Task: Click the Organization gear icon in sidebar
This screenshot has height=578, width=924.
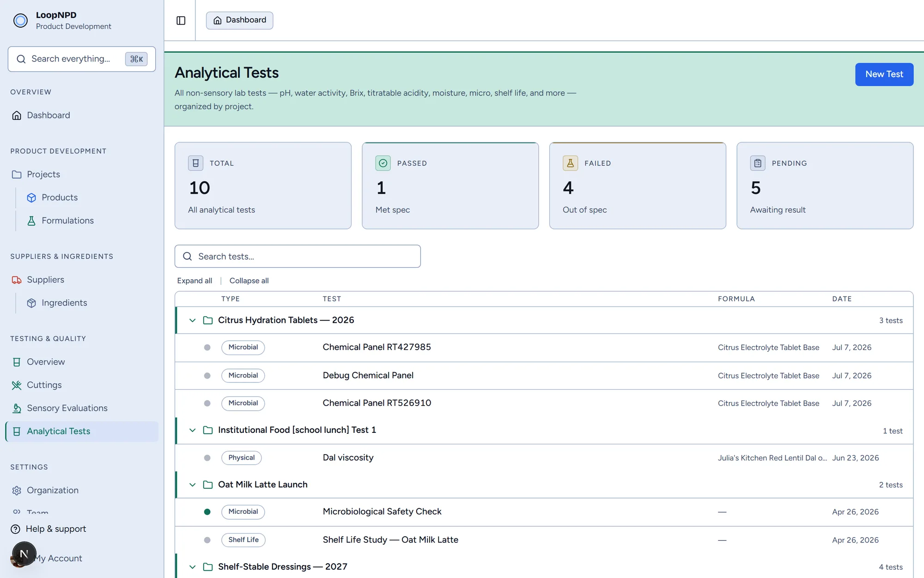Action: pyautogui.click(x=17, y=491)
